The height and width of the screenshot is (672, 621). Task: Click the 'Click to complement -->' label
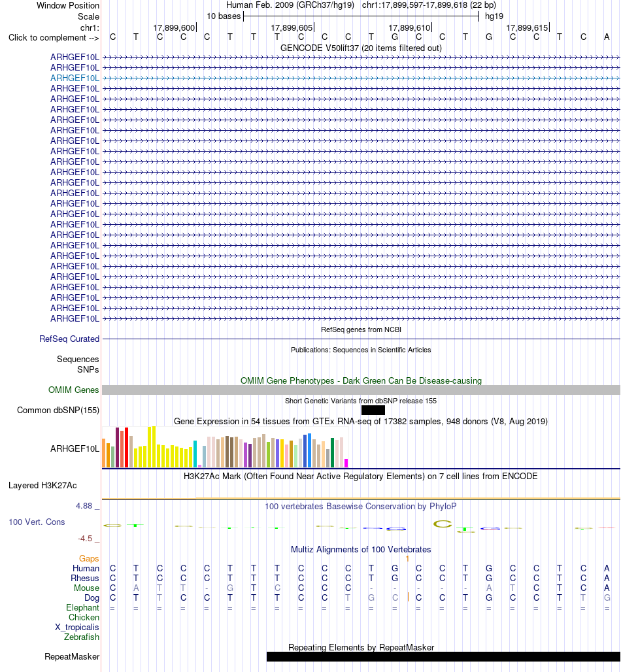[54, 38]
